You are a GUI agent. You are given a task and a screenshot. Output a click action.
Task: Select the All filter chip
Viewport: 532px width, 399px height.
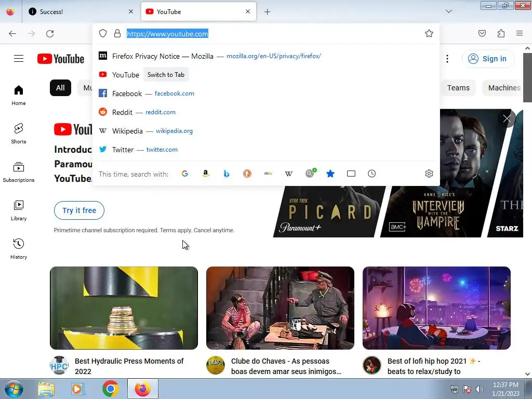(60, 88)
